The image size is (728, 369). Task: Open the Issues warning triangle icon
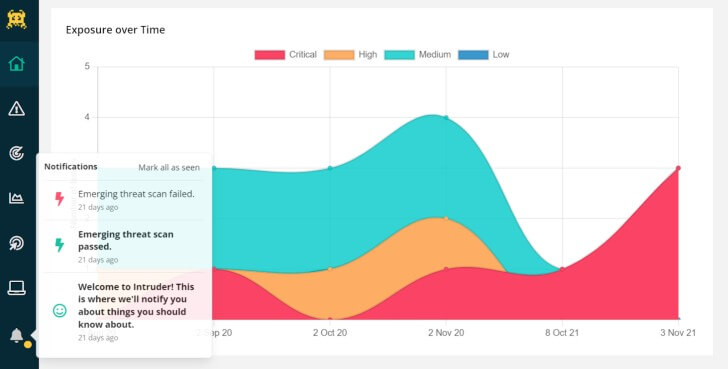17,109
